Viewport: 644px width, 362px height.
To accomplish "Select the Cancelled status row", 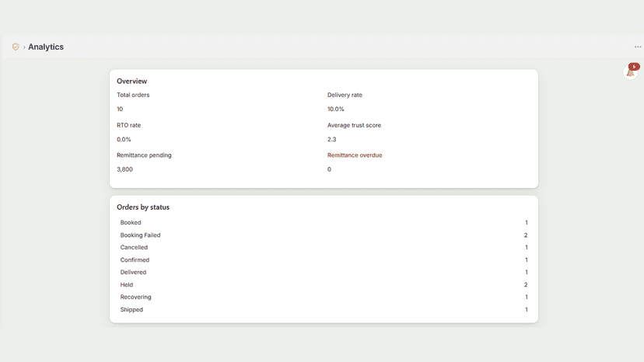I will tap(324, 248).
